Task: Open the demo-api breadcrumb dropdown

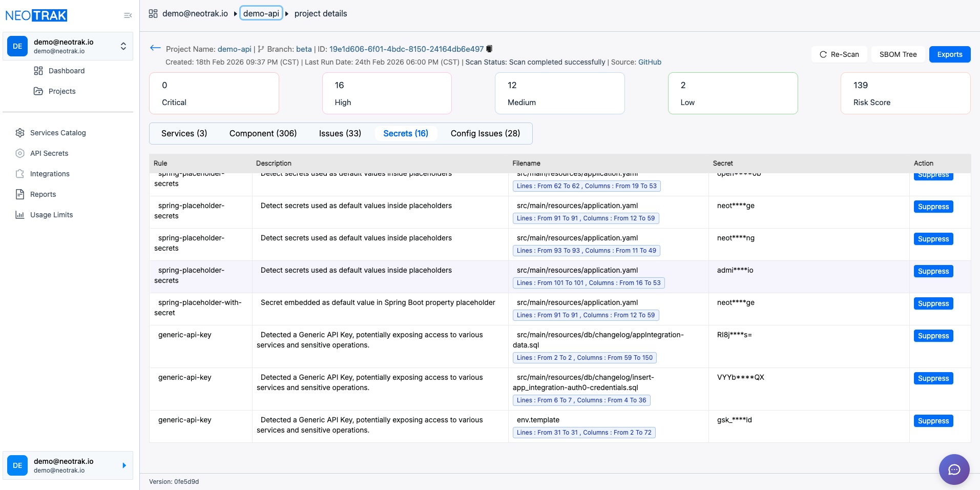Action: 261,13
